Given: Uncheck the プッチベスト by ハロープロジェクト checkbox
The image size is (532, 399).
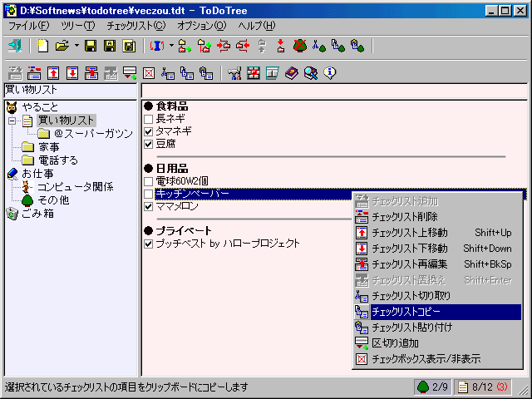Looking at the screenshot, I should [x=148, y=244].
